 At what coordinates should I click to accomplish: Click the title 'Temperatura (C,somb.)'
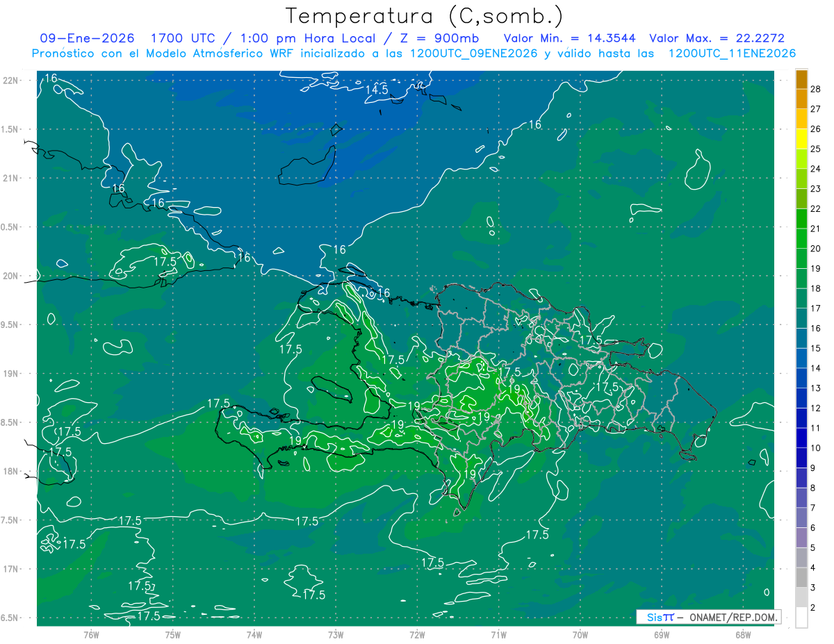coord(425,16)
